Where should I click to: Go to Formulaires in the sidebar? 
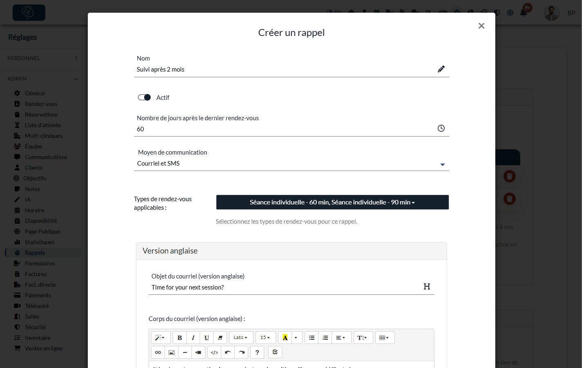click(x=40, y=263)
